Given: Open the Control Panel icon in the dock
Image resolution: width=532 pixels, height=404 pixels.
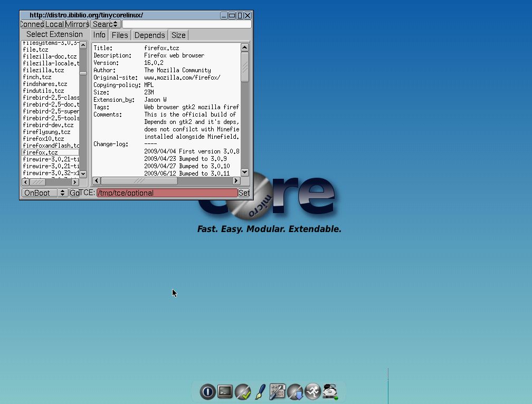Looking at the screenshot, I should [278, 391].
